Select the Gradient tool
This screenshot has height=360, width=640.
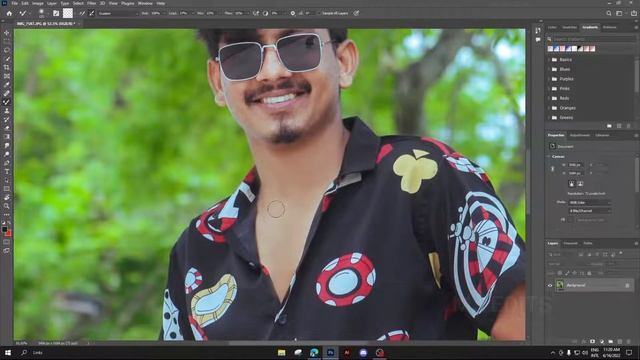7,137
